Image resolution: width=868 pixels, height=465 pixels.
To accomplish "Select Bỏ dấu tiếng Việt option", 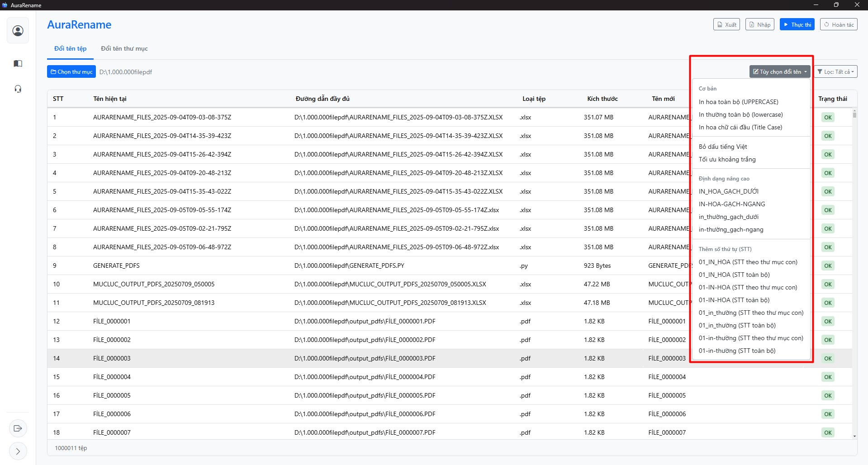I will tap(723, 147).
